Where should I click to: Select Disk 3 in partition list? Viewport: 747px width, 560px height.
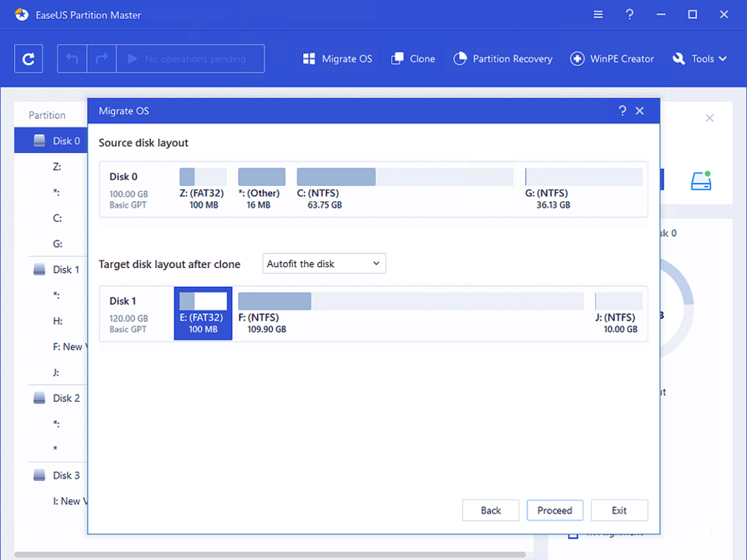tap(58, 475)
